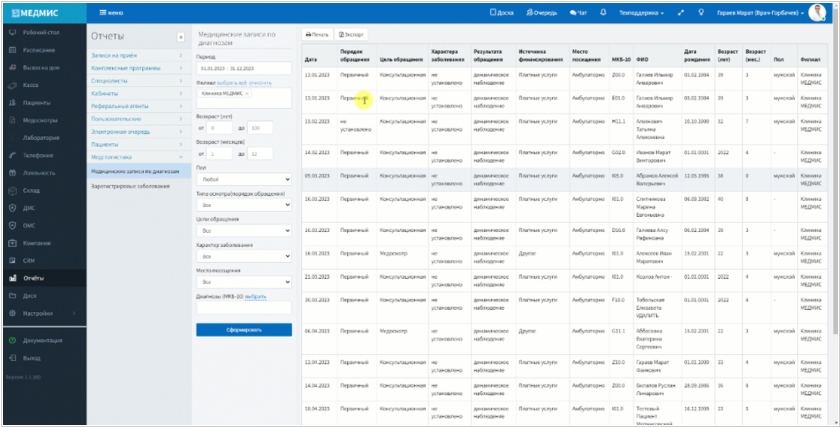Image resolution: width=840 pixels, height=427 pixels.
Task: Open the CRM section
Action: click(x=28, y=261)
